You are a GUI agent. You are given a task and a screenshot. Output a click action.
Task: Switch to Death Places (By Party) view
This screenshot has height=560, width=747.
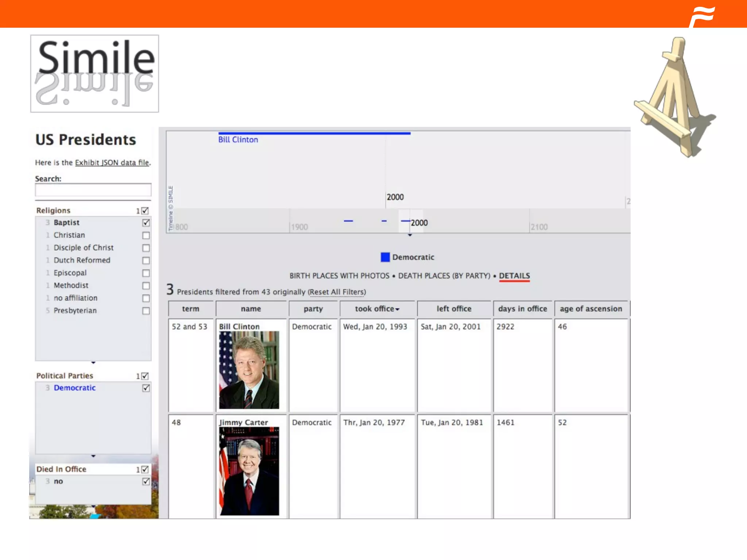(x=444, y=276)
